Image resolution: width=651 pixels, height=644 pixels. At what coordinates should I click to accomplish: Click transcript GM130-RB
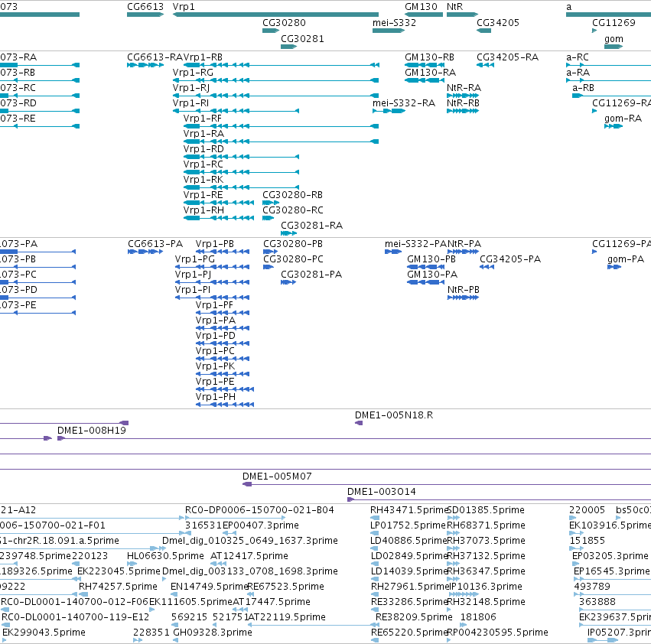[x=424, y=65]
